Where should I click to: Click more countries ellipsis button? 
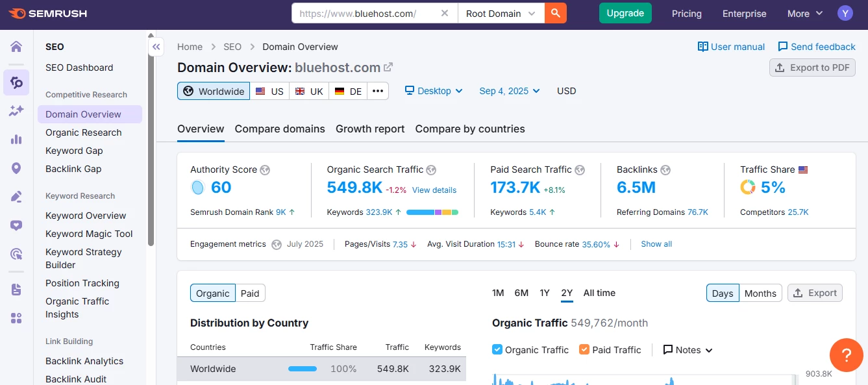point(378,91)
